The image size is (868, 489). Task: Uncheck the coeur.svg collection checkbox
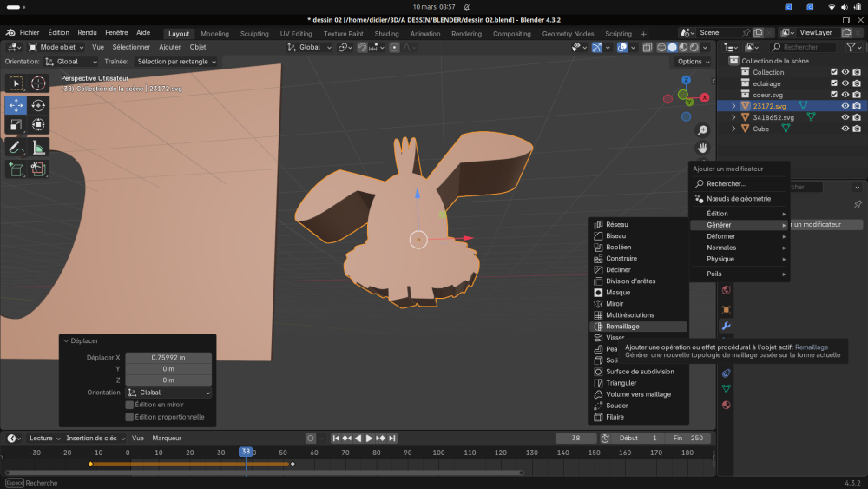pyautogui.click(x=833, y=95)
